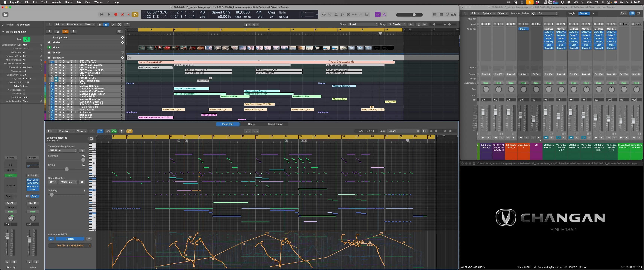Open the Media Browser icon in control bar
The image size is (644, 270).
click(x=453, y=14)
